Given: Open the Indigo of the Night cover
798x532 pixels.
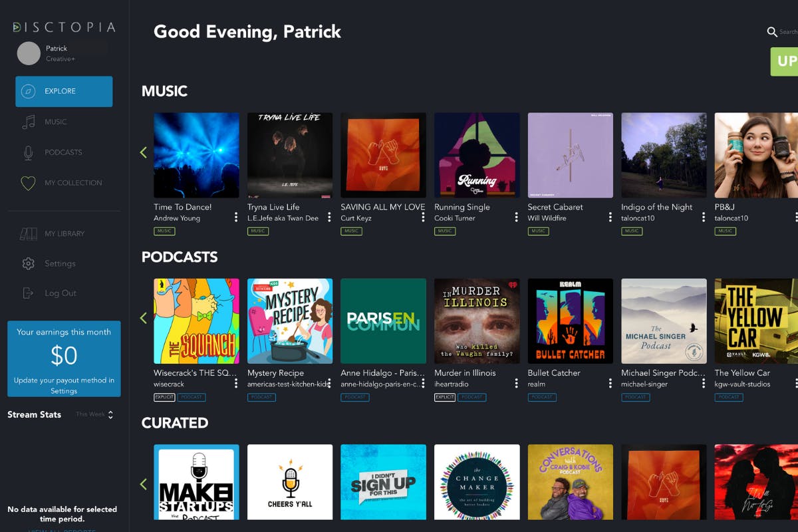Looking at the screenshot, I should click(664, 155).
